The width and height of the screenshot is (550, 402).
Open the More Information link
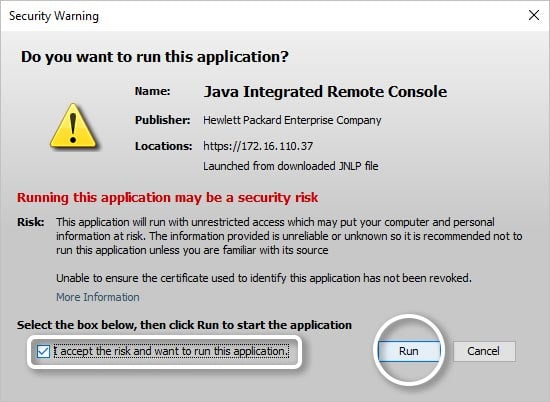98,297
